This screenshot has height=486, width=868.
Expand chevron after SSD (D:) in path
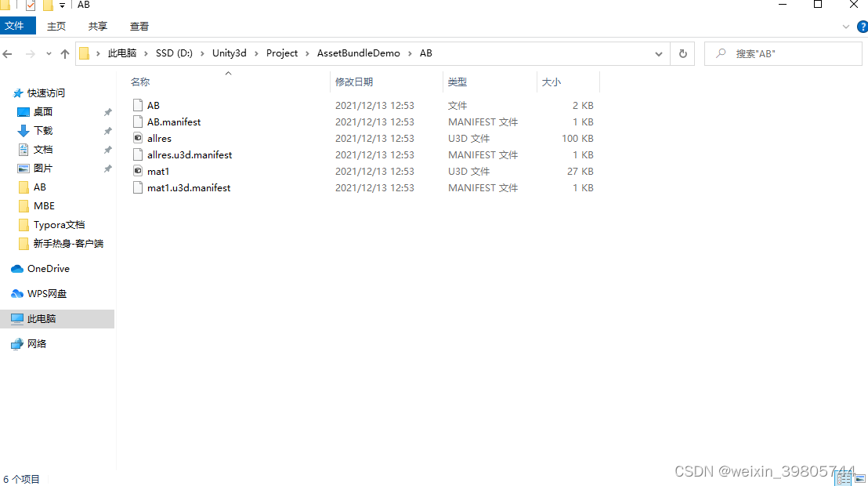pyautogui.click(x=202, y=54)
